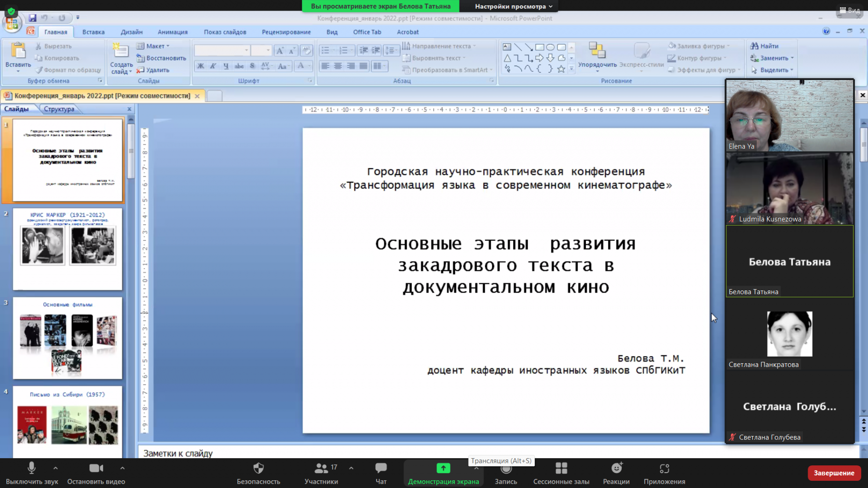Click the bulleted list icon
This screenshot has height=488, width=868.
coord(325,50)
